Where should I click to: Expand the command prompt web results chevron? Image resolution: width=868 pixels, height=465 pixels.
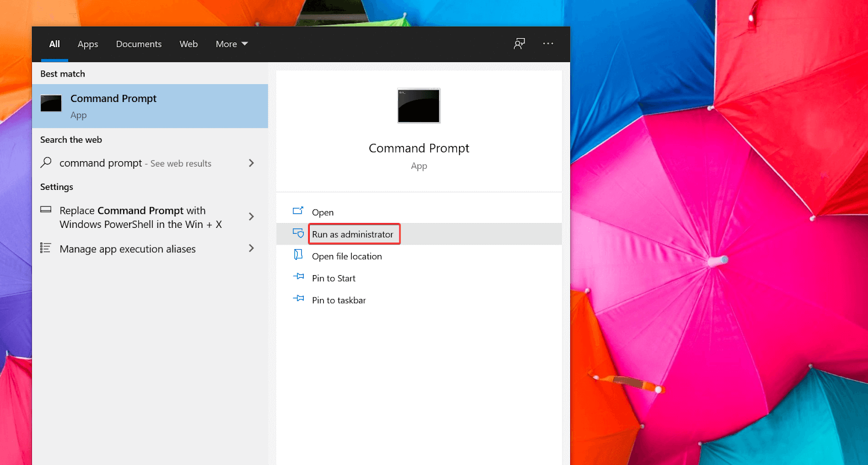251,163
